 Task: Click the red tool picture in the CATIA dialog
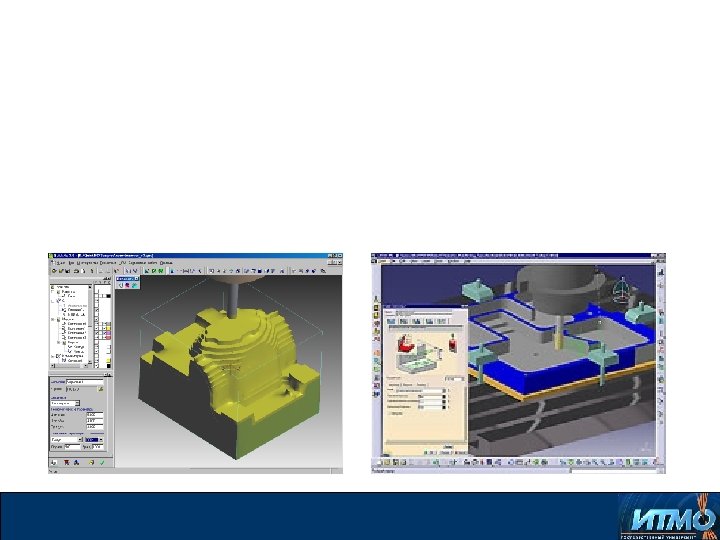click(x=453, y=343)
